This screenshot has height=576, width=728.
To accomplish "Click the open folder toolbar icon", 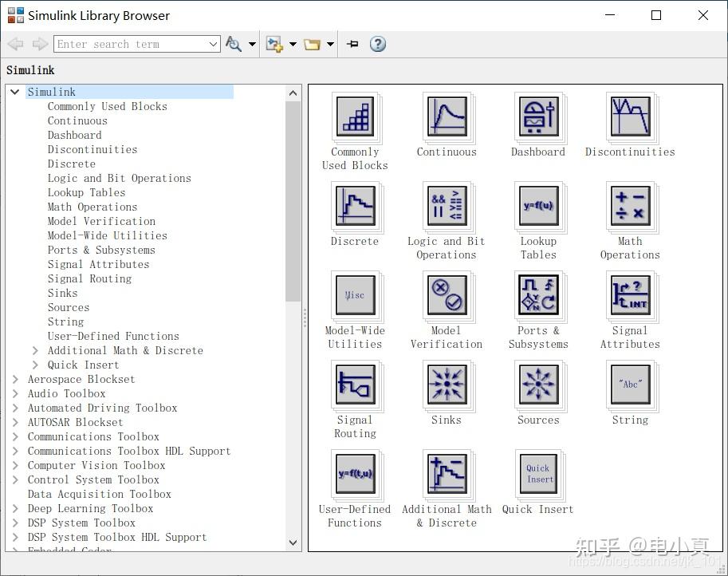I will [312, 44].
